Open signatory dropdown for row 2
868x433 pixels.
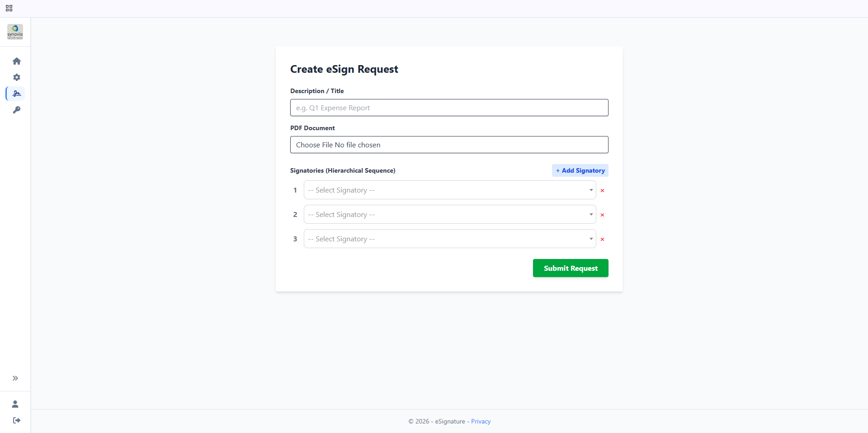pos(450,214)
